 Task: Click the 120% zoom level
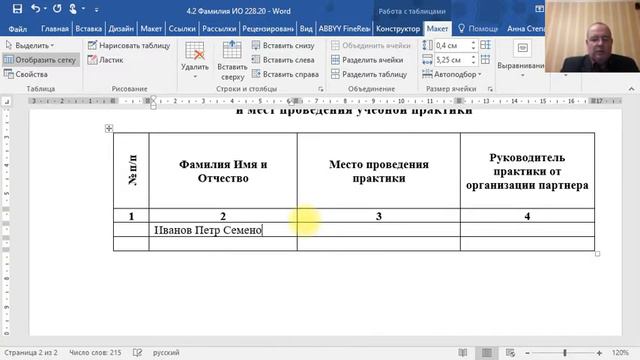coord(620,353)
